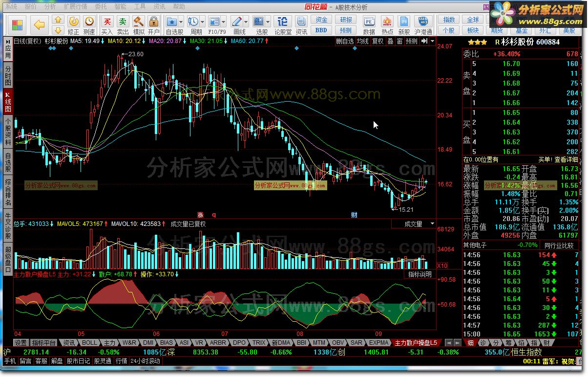Click the 手机 status bar item
Viewport: 588px width, 377px height.
pyautogui.click(x=10, y=361)
